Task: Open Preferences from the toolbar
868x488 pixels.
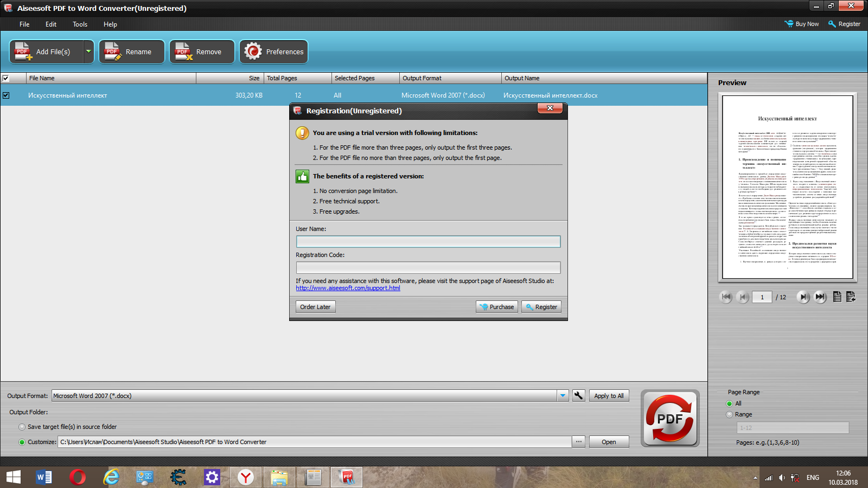Action: point(273,52)
